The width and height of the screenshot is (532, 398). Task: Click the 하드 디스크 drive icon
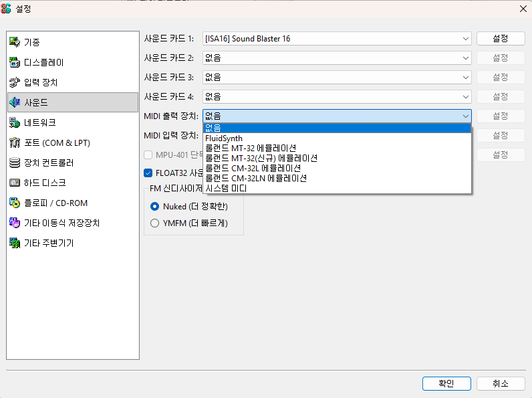coord(15,183)
